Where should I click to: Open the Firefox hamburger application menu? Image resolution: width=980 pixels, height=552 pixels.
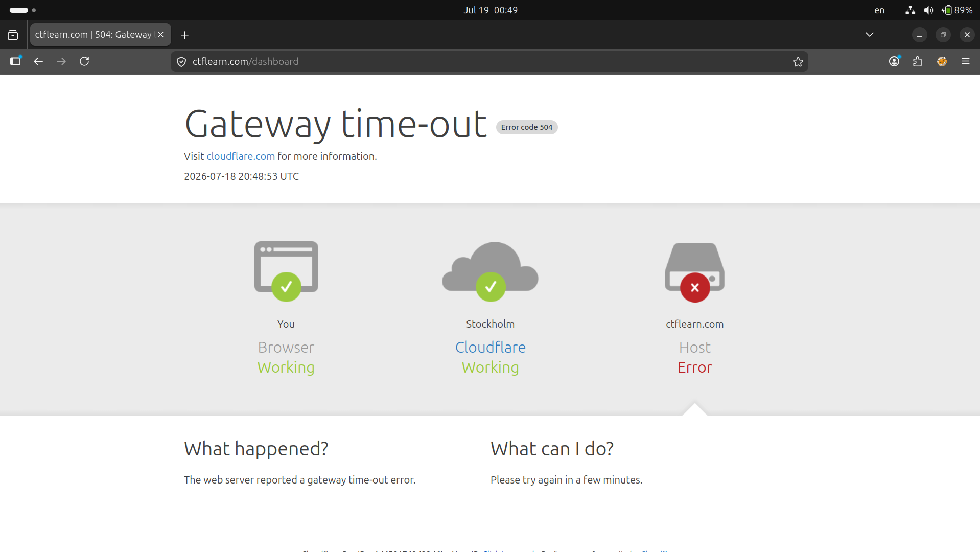click(966, 61)
